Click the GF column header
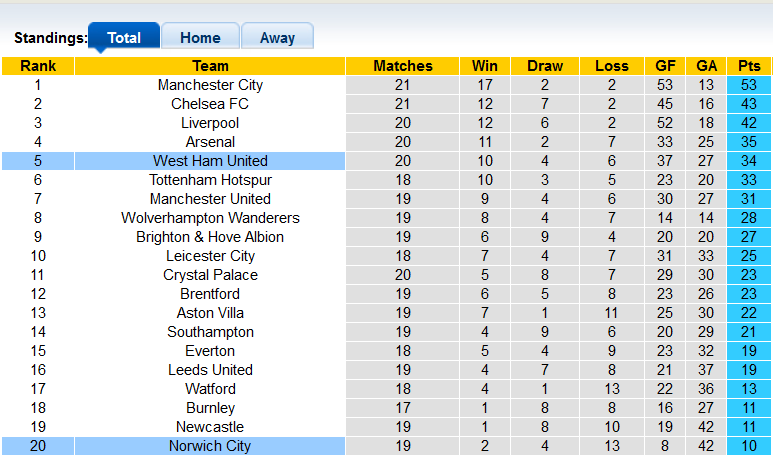 [665, 66]
